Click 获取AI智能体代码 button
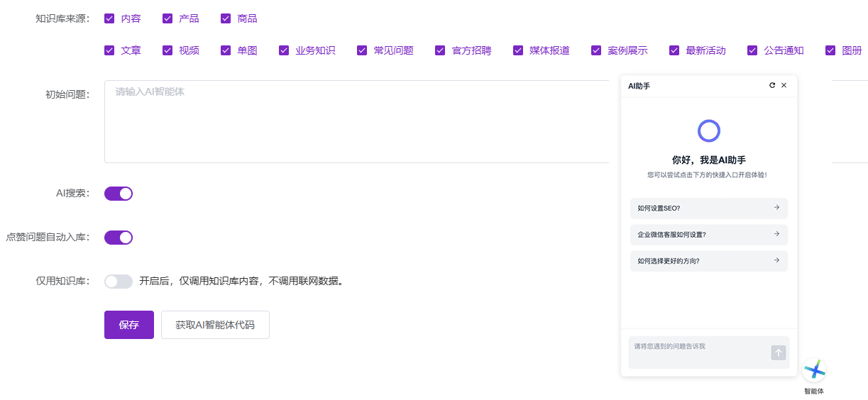The image size is (868, 400). (215, 325)
